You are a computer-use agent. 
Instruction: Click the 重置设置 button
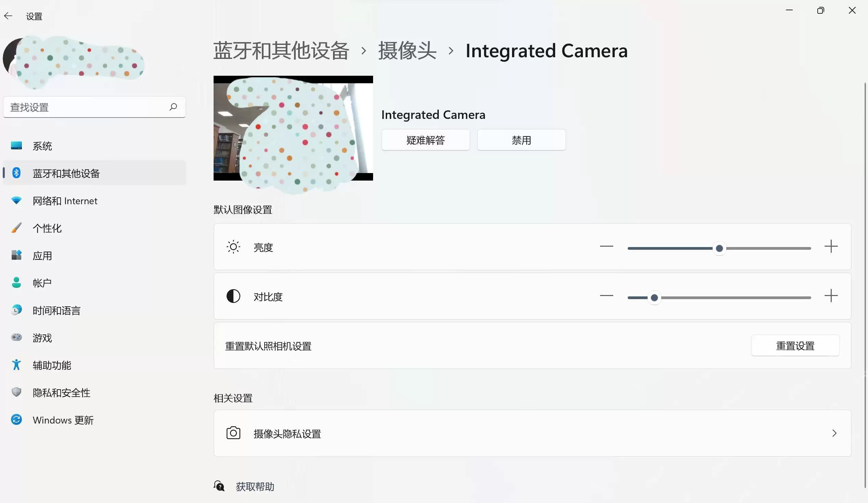[795, 345]
